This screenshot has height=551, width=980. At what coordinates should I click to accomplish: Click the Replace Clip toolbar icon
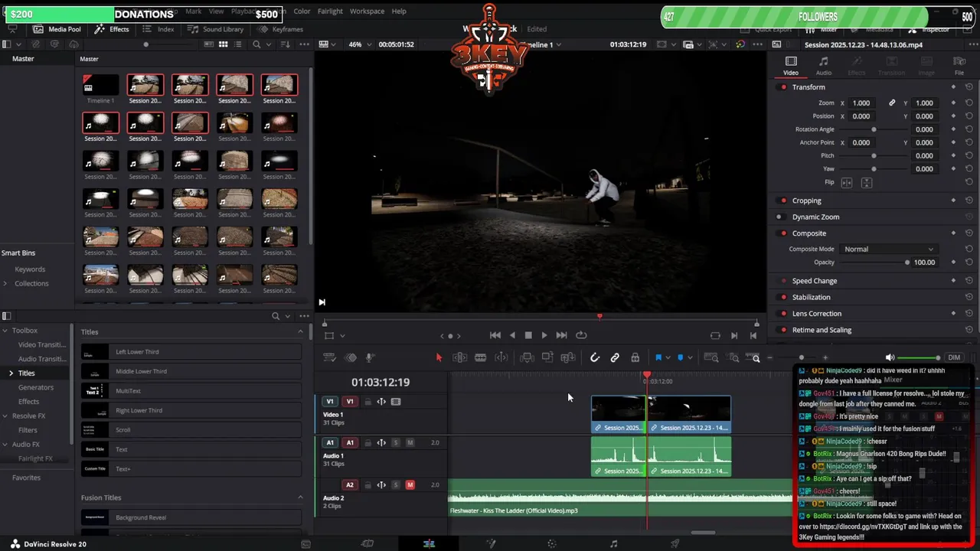pos(567,357)
